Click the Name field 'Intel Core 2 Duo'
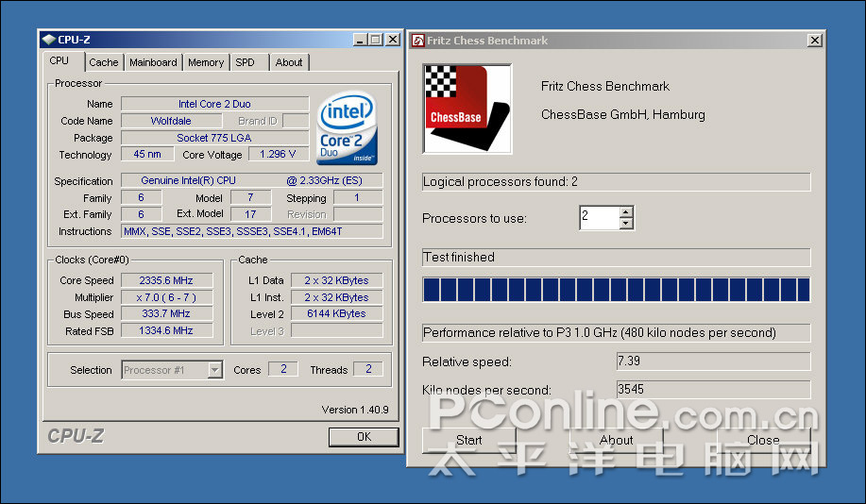This screenshot has width=866, height=504. (x=214, y=104)
